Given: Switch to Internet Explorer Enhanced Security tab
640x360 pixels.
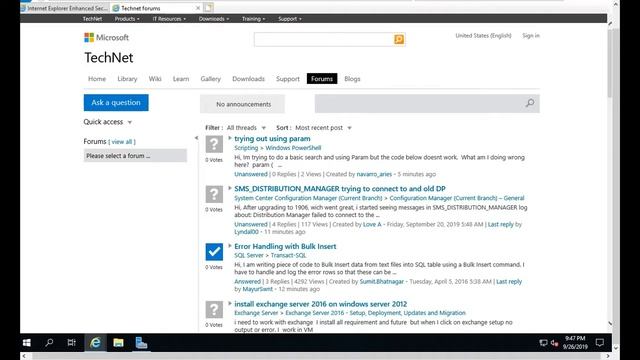Looking at the screenshot, I should click(x=64, y=8).
